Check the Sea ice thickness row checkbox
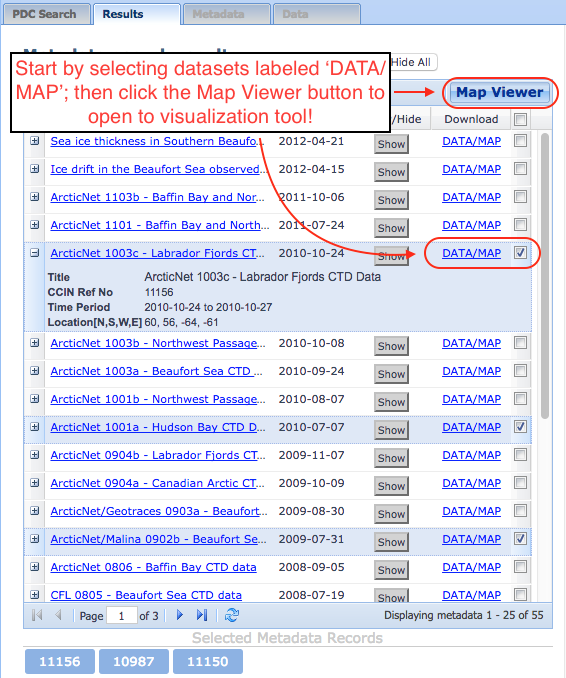This screenshot has width=566, height=678. pos(521,141)
